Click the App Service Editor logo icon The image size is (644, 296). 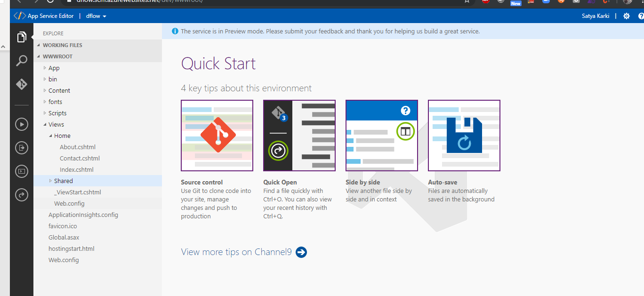pyautogui.click(x=19, y=16)
